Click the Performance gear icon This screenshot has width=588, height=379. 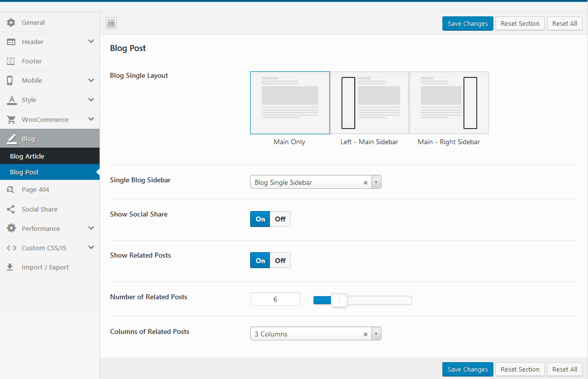[x=11, y=228]
